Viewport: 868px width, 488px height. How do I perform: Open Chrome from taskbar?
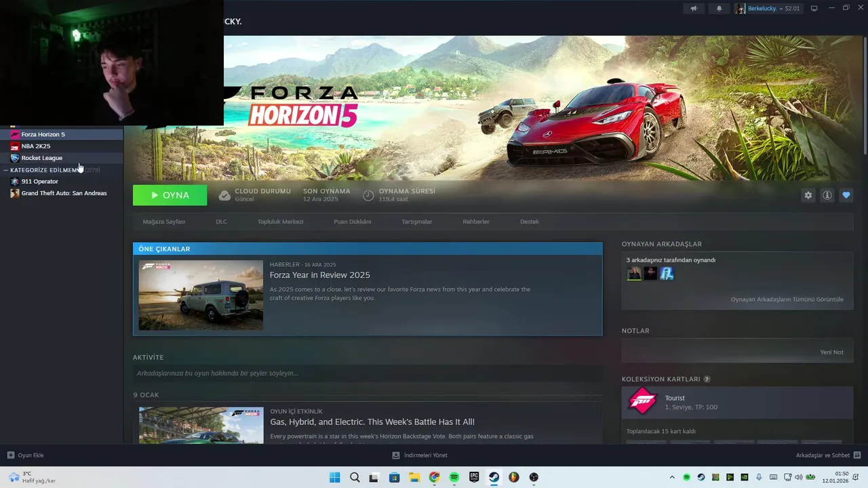(434, 477)
